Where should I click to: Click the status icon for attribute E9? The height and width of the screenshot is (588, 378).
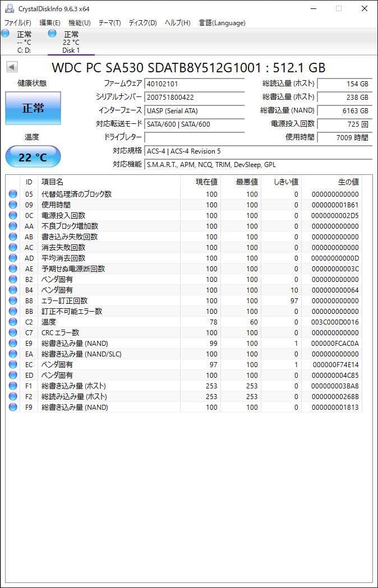pyautogui.click(x=13, y=343)
